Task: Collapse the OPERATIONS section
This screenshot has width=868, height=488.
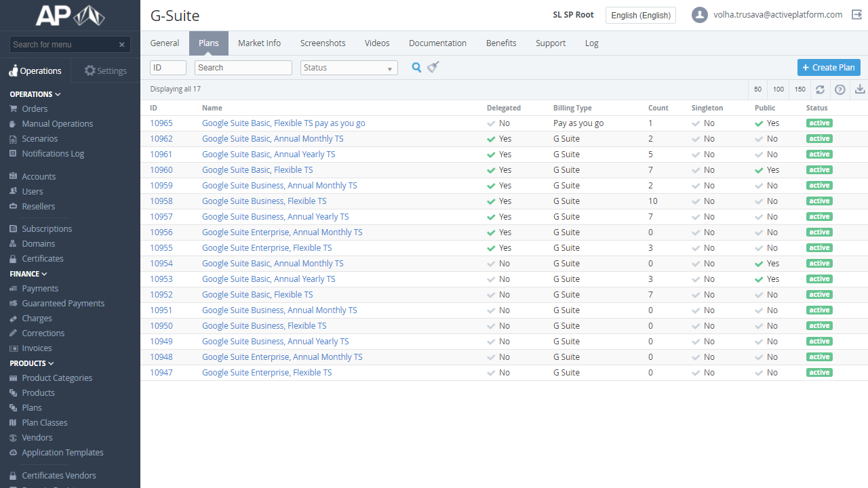Action: tap(35, 94)
